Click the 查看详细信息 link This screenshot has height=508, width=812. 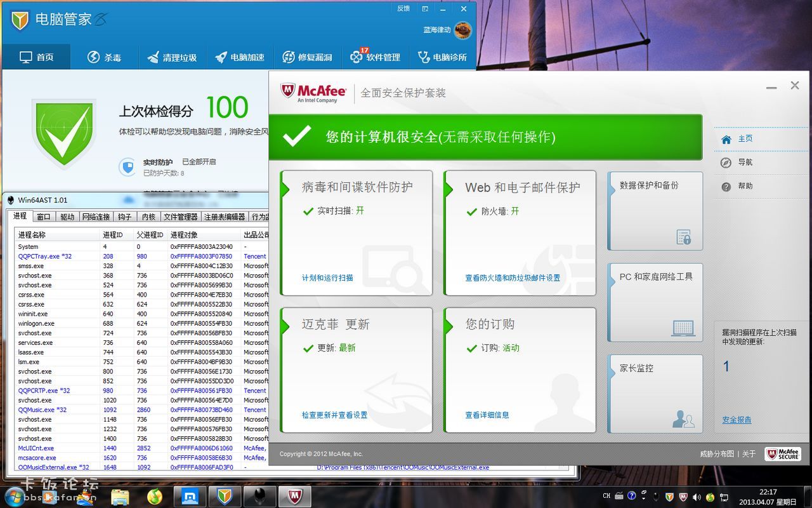click(487, 415)
